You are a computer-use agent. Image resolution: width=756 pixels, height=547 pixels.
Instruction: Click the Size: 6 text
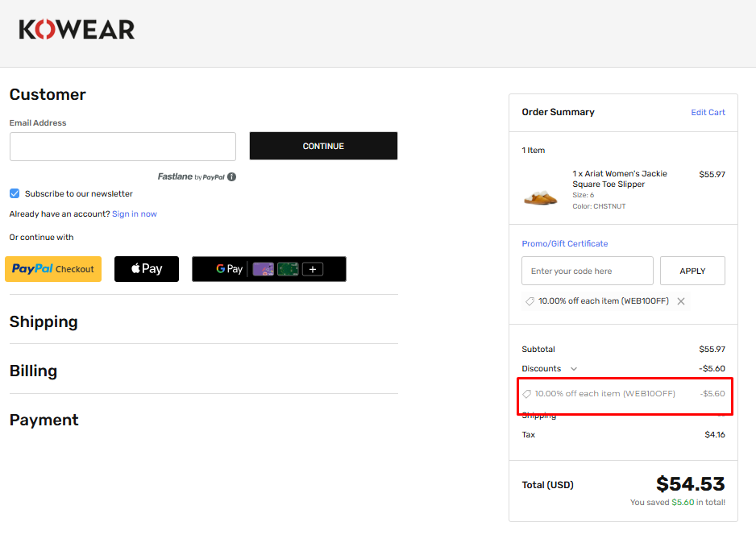583,195
